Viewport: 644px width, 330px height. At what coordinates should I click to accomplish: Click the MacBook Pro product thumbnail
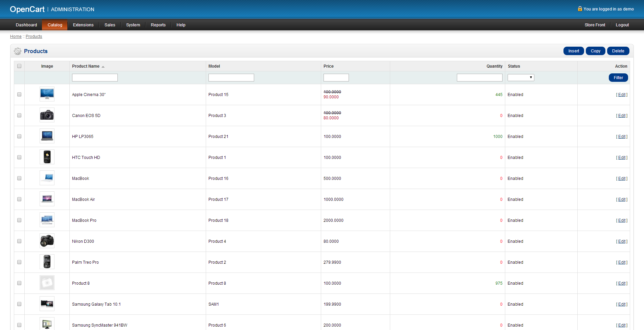(47, 220)
